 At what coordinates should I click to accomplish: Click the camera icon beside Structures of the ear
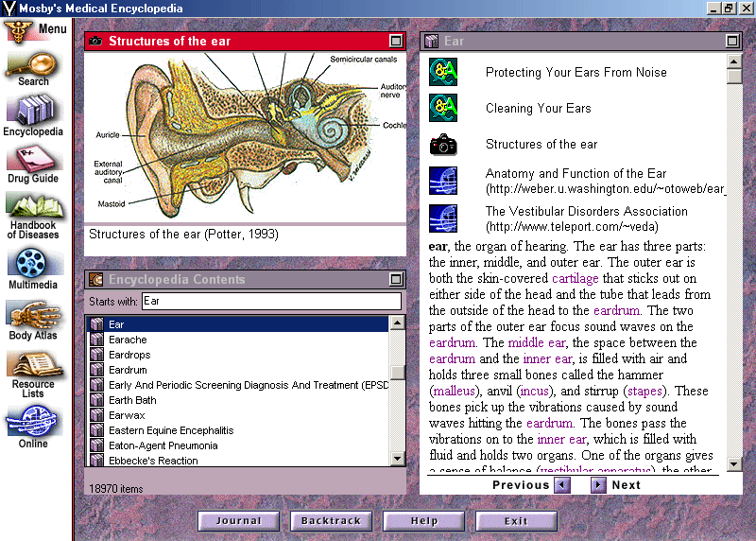click(x=443, y=145)
